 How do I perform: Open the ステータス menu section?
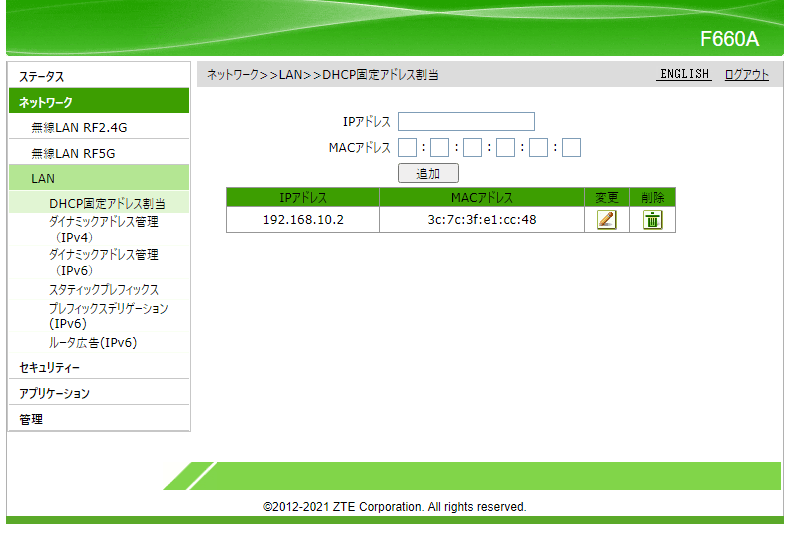point(42,77)
